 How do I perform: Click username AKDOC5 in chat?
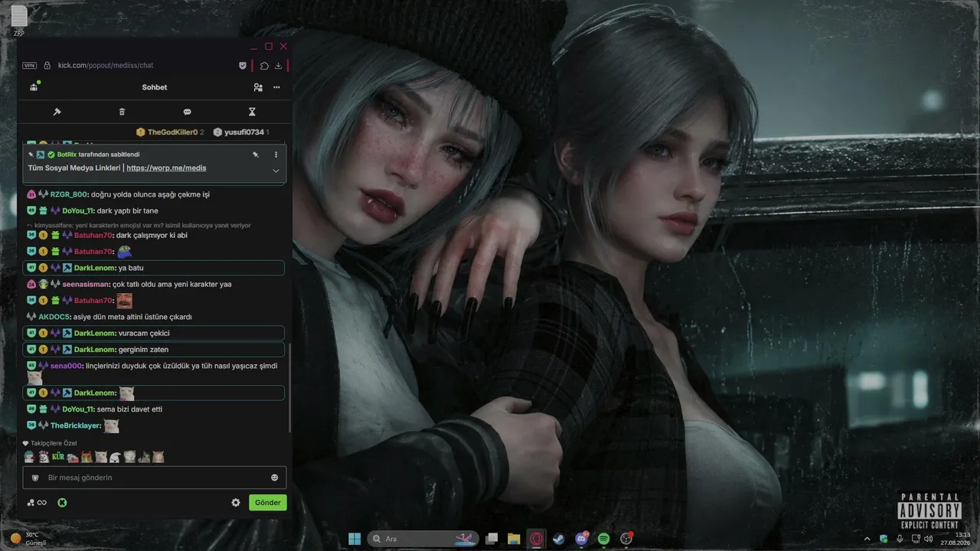click(x=54, y=317)
